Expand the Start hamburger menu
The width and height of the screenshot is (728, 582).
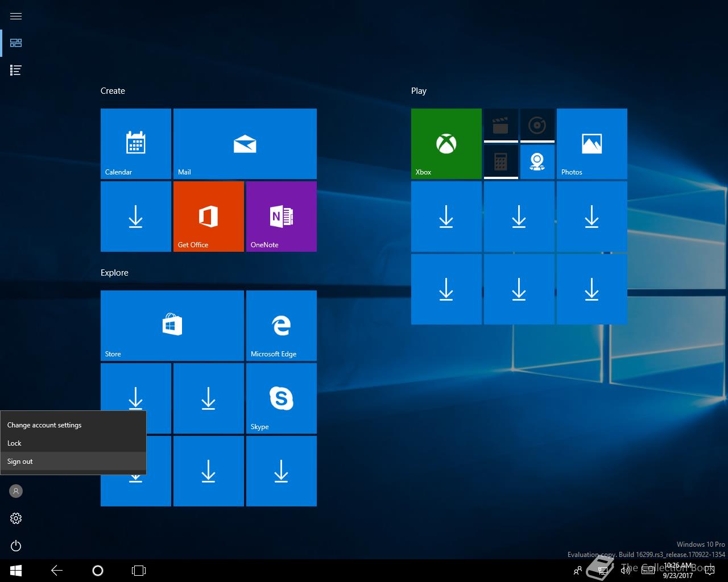click(16, 16)
